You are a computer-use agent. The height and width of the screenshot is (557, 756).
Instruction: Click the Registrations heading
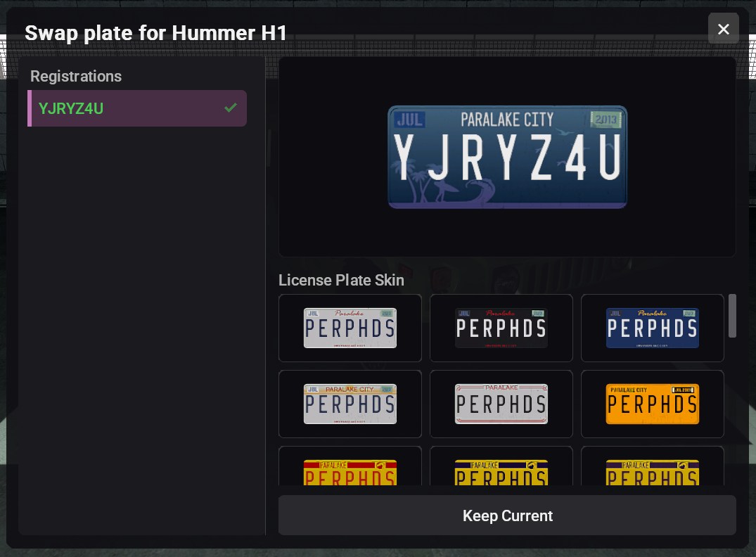(x=76, y=76)
